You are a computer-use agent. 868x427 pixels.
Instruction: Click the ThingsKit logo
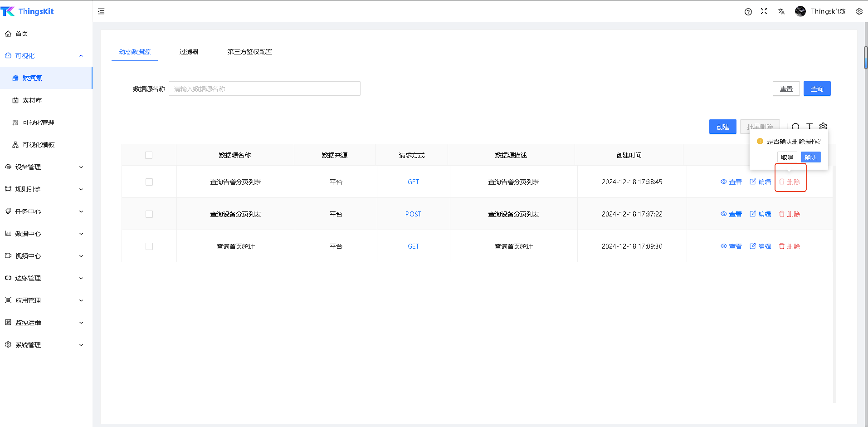[27, 11]
